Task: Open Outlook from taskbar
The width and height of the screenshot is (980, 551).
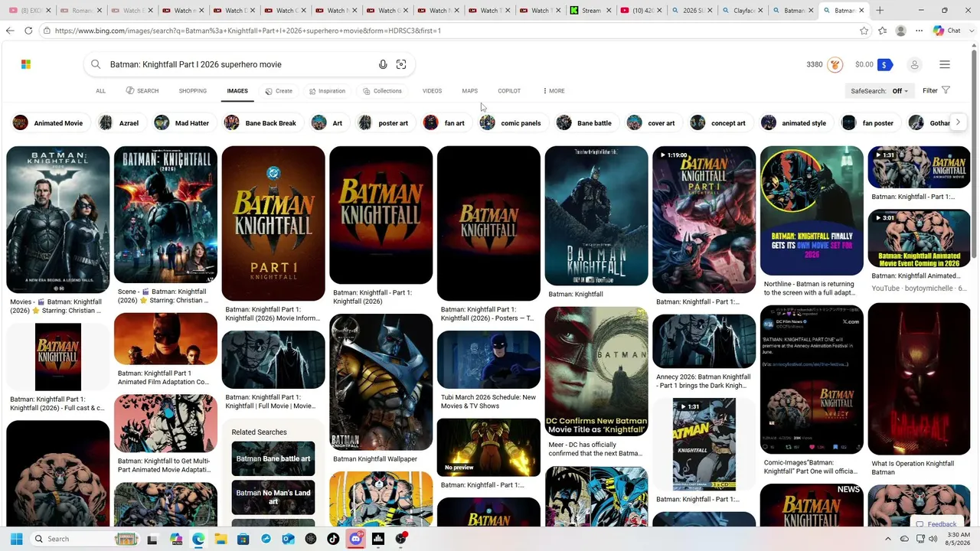Action: [288, 539]
